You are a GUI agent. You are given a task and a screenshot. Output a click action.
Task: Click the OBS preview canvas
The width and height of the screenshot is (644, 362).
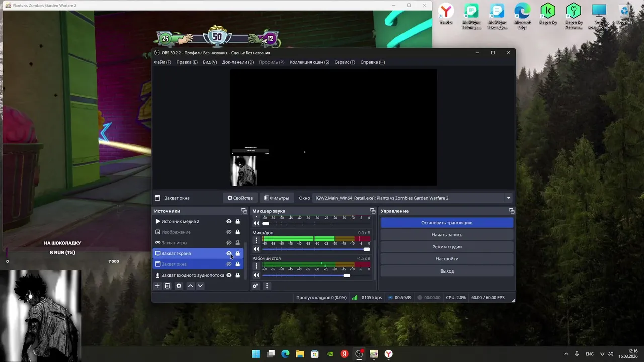coord(334,128)
